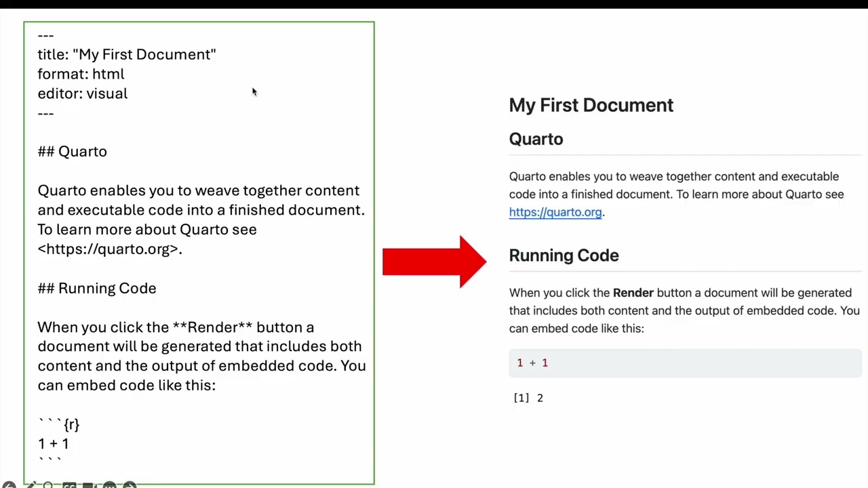Click the '## Running Code' source heading

(97, 288)
